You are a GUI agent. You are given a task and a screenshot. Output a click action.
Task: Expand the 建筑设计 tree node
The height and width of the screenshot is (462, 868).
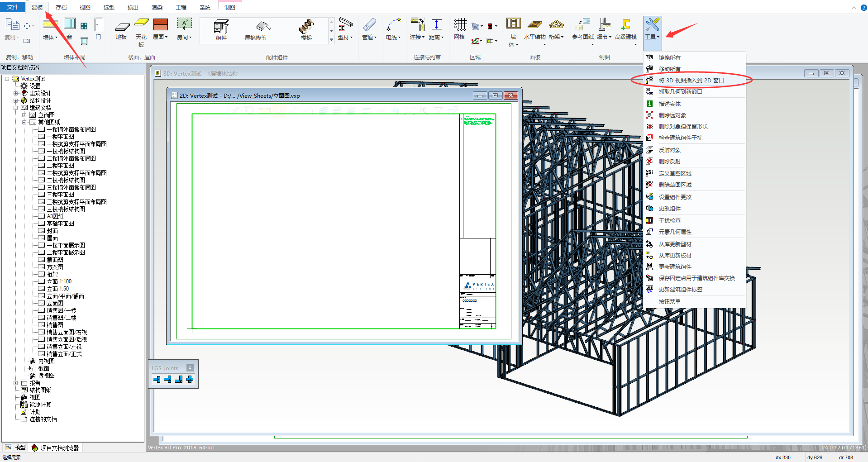[x=16, y=93]
